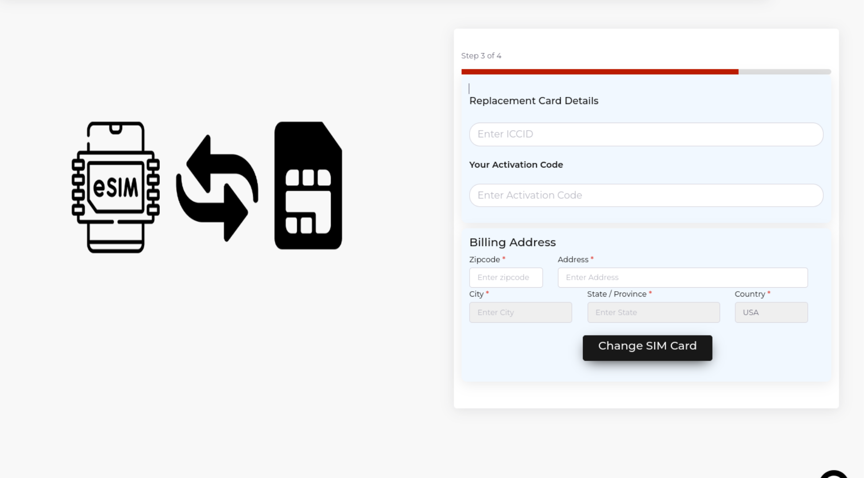The image size is (868, 478).
Task: Click into the Enter Address field
Action: pyautogui.click(x=682, y=278)
